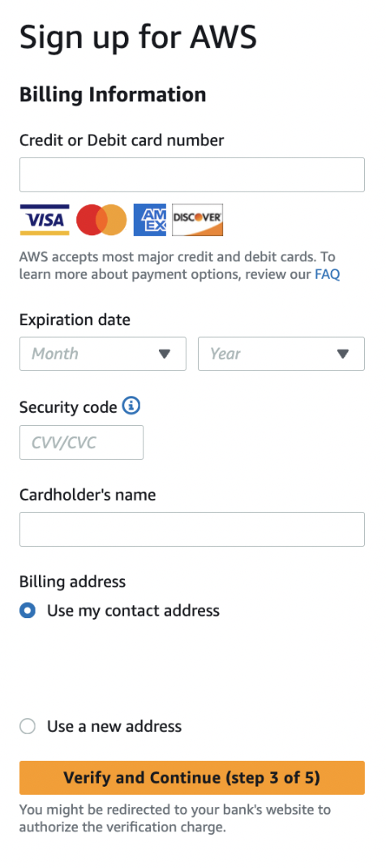Click the Visa card logo
The height and width of the screenshot is (868, 386).
[x=45, y=220]
